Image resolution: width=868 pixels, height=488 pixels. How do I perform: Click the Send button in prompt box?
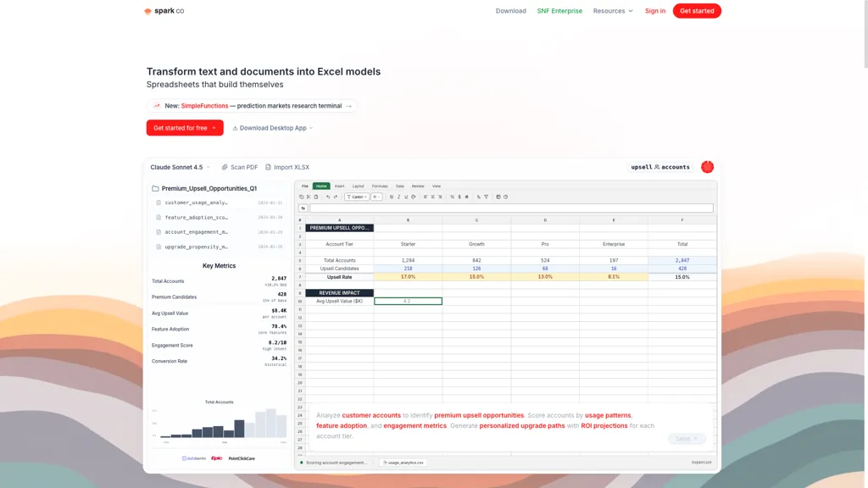click(687, 439)
